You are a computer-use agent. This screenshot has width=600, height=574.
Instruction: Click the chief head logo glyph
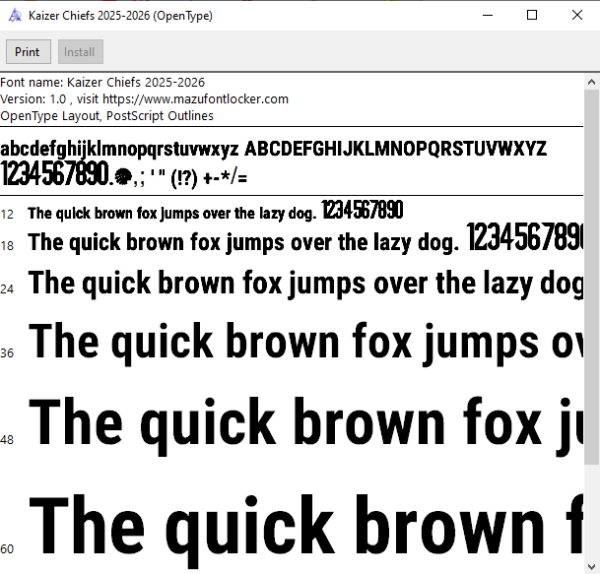click(123, 177)
